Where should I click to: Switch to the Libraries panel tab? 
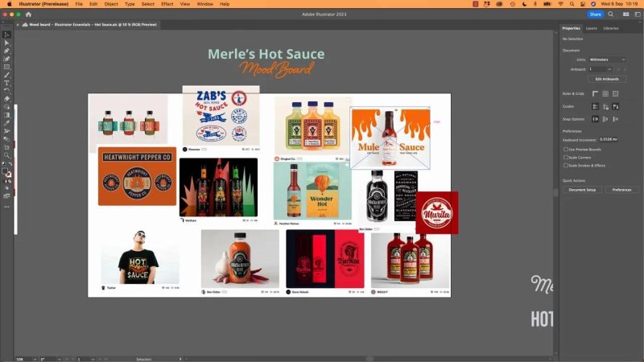click(x=611, y=28)
